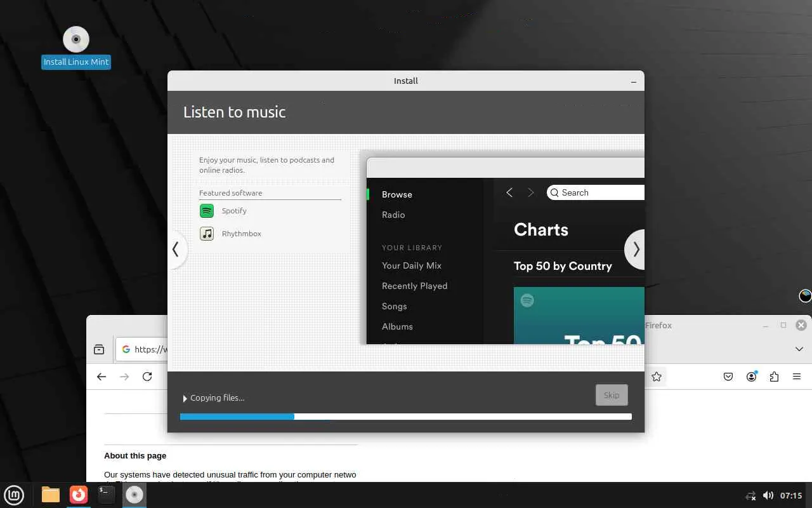812x508 pixels.
Task: Go back in the Firefox window
Action: pos(101,377)
